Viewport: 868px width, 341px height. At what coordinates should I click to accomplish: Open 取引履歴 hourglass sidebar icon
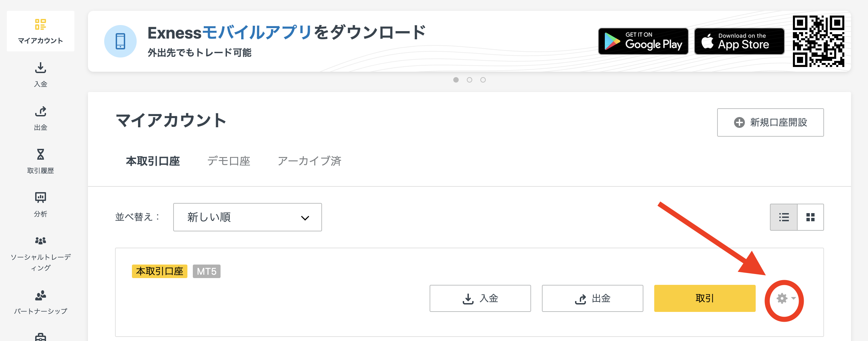[41, 155]
